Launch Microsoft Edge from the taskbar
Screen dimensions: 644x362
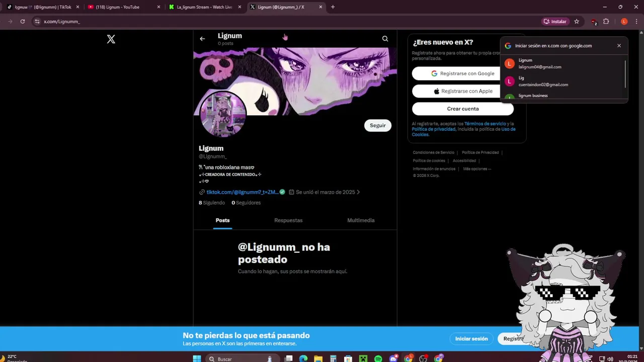[x=303, y=358]
